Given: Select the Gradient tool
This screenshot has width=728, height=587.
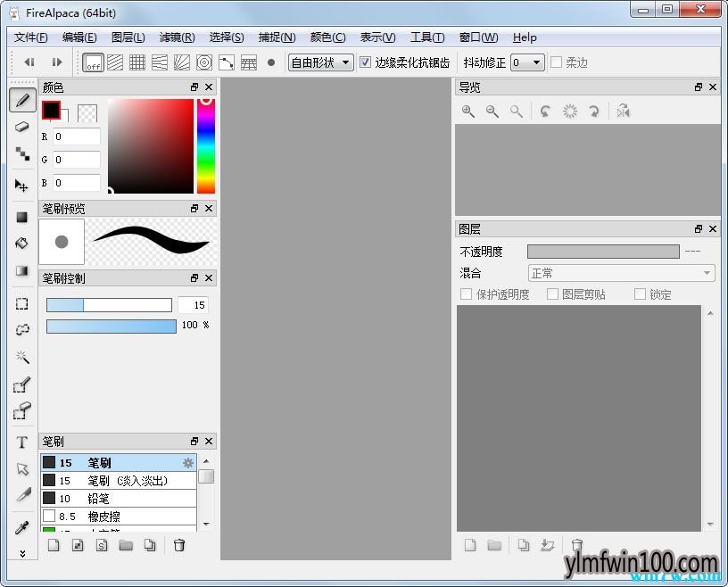Looking at the screenshot, I should click(x=21, y=270).
